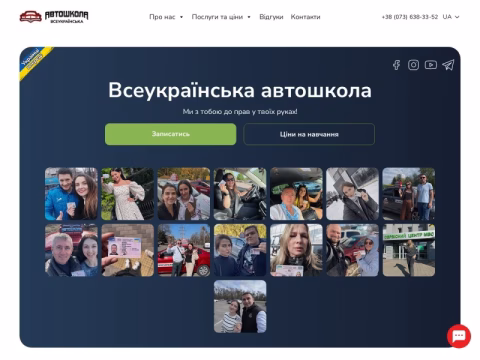Screen dimensions: 480x360
Task: Open the red chat bubble widget
Action: point(459,336)
